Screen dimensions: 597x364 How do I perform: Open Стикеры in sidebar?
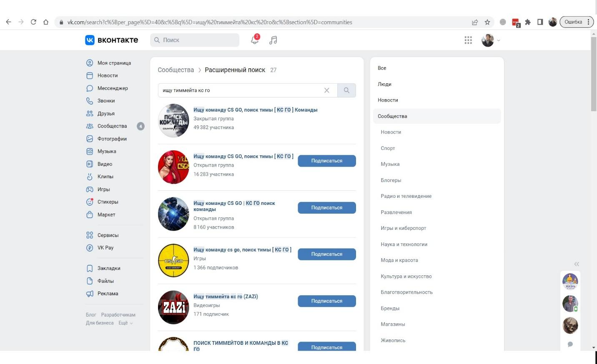108,202
